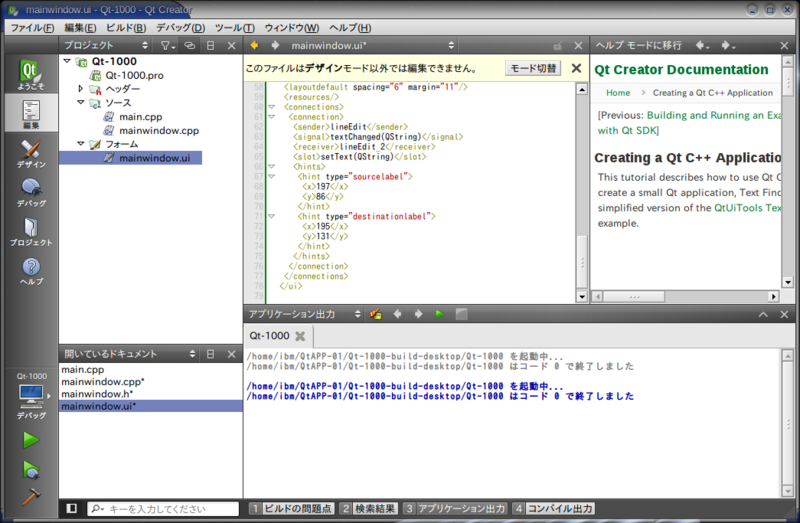Viewport: 800px width, 523px height.
Task: Go back in editor navigation history
Action: [x=254, y=45]
